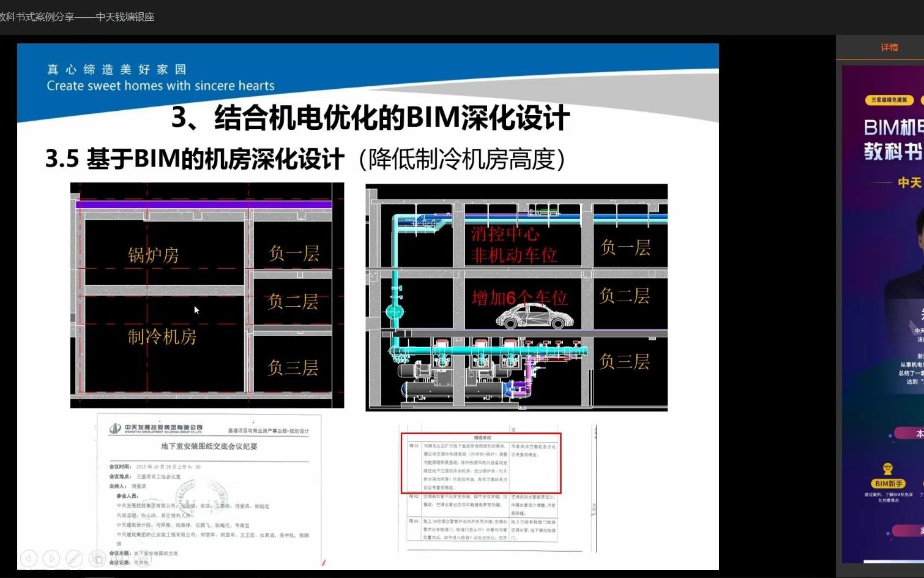This screenshot has height=578, width=924.
Task: Click the BIM新手 badge
Action: 889,484
